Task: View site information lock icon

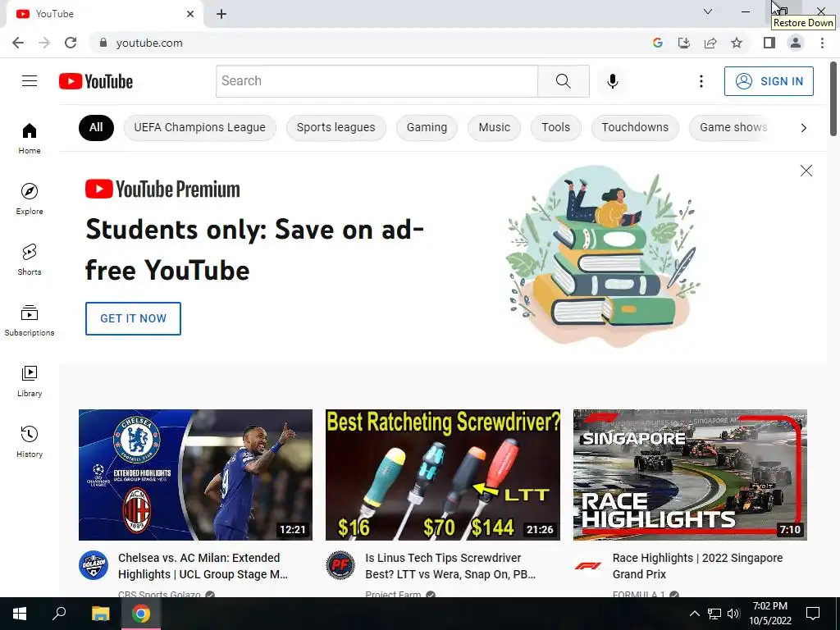Action: [103, 43]
